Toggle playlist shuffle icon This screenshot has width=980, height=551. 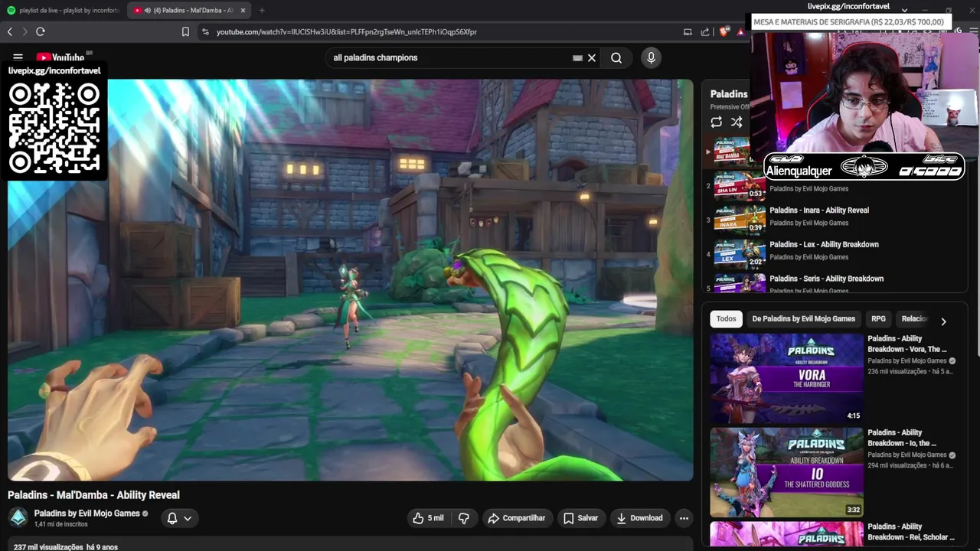pos(737,122)
